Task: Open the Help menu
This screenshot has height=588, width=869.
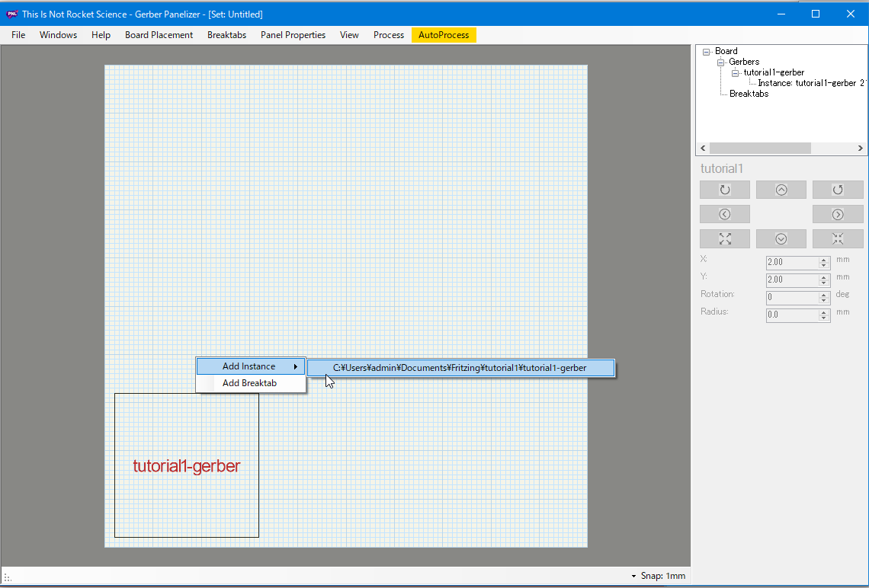Action: tap(101, 35)
